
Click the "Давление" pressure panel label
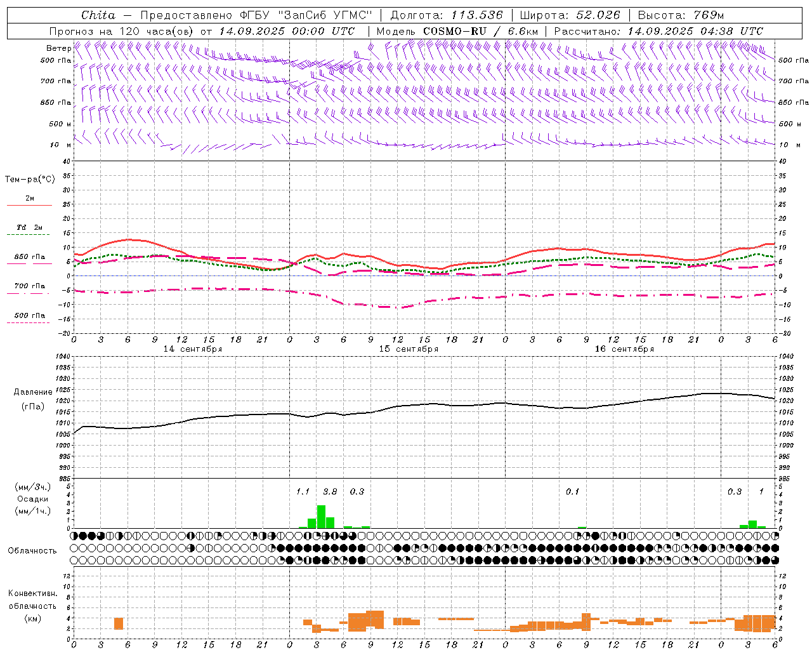33,392
